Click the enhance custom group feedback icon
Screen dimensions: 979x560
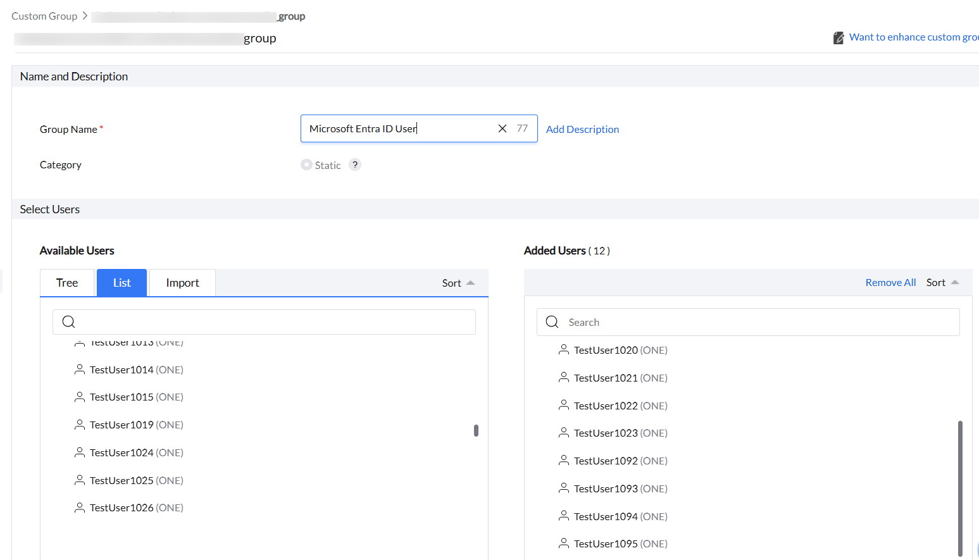pos(839,38)
